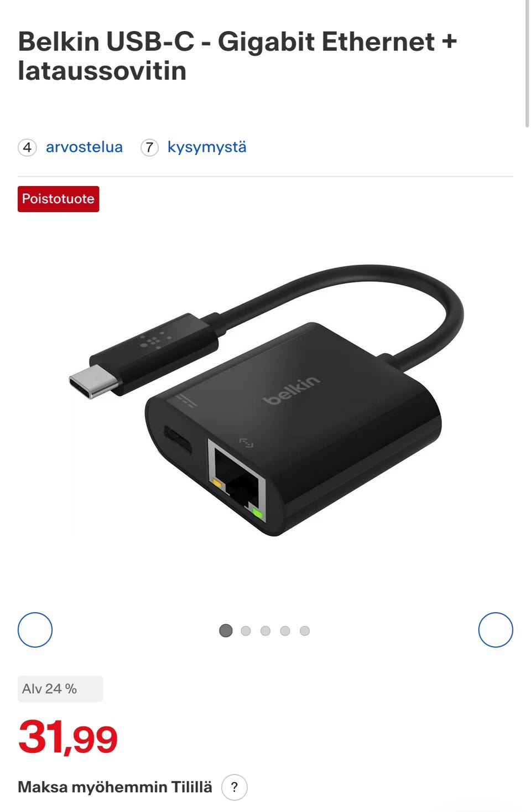Click the belkin logo on the adapter photo
Screen dimensions: 531x812
click(291, 391)
